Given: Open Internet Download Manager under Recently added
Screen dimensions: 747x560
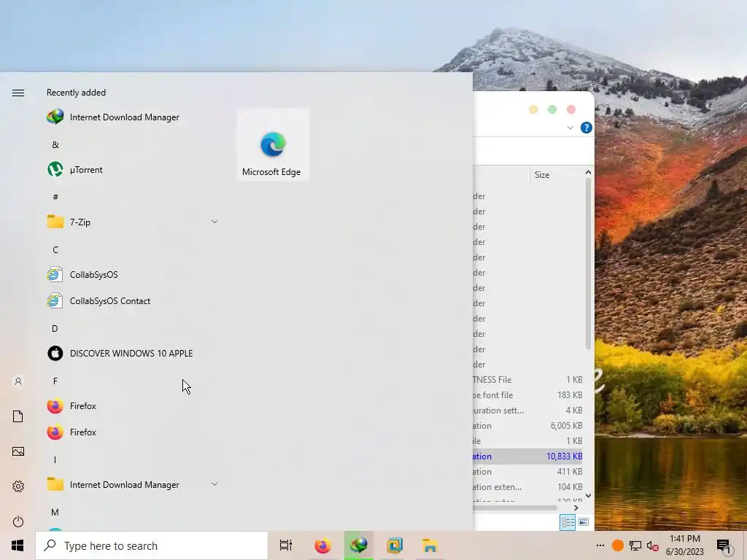Looking at the screenshot, I should click(113, 117).
